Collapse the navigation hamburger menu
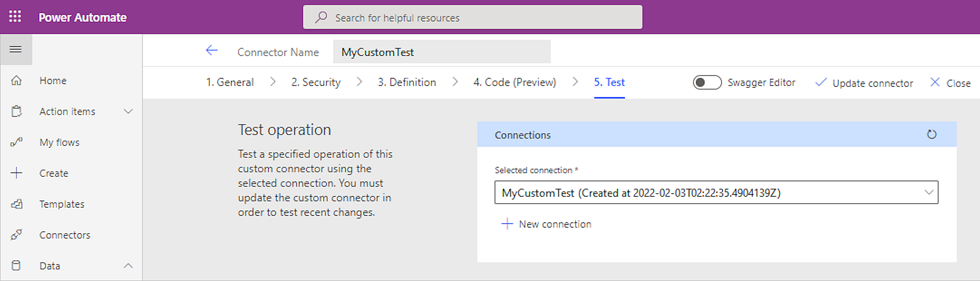This screenshot has width=980, height=281. pos(16,50)
